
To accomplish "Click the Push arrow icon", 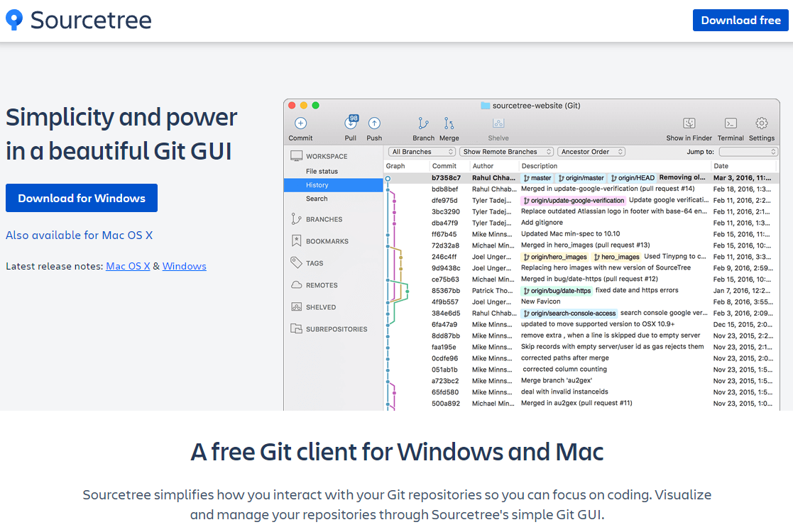I will [374, 123].
